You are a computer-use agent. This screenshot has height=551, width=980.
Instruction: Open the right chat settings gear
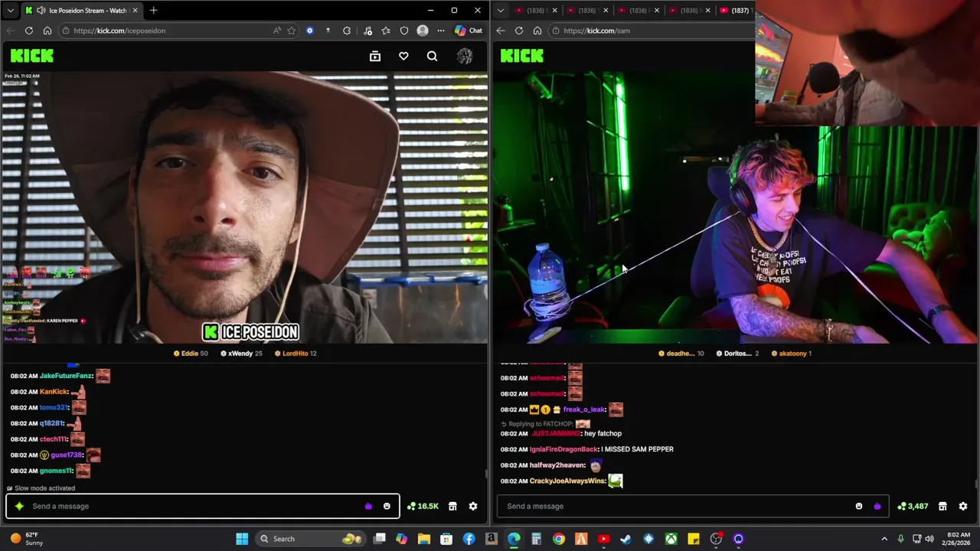pos(963,506)
